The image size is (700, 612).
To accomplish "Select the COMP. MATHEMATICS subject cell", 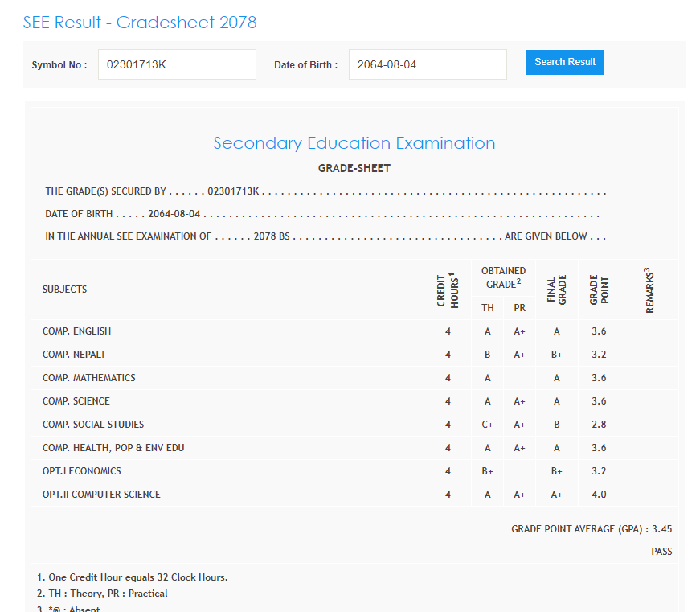I will 89,378.
